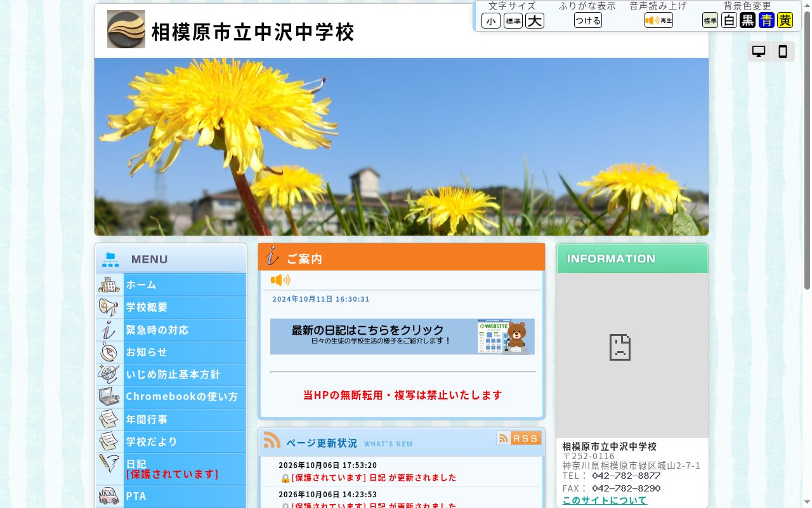Click the papers icon beside 年間行事
This screenshot has width=812, height=508.
(x=109, y=419)
